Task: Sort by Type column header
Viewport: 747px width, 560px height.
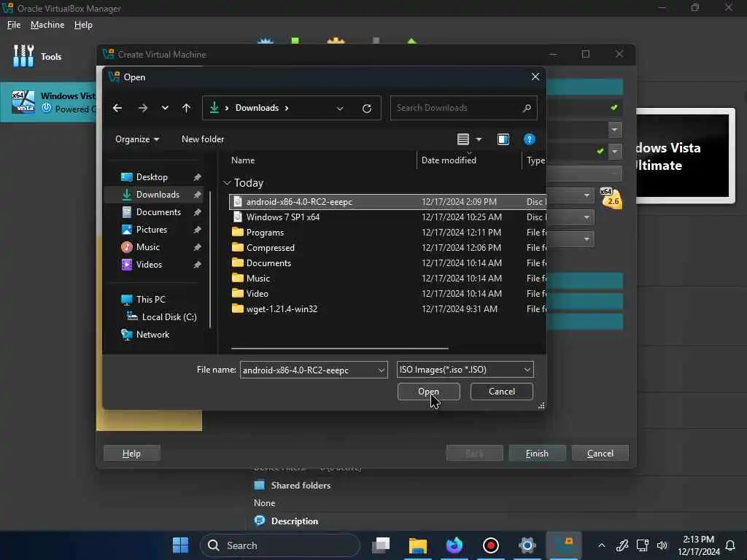Action: coord(535,160)
